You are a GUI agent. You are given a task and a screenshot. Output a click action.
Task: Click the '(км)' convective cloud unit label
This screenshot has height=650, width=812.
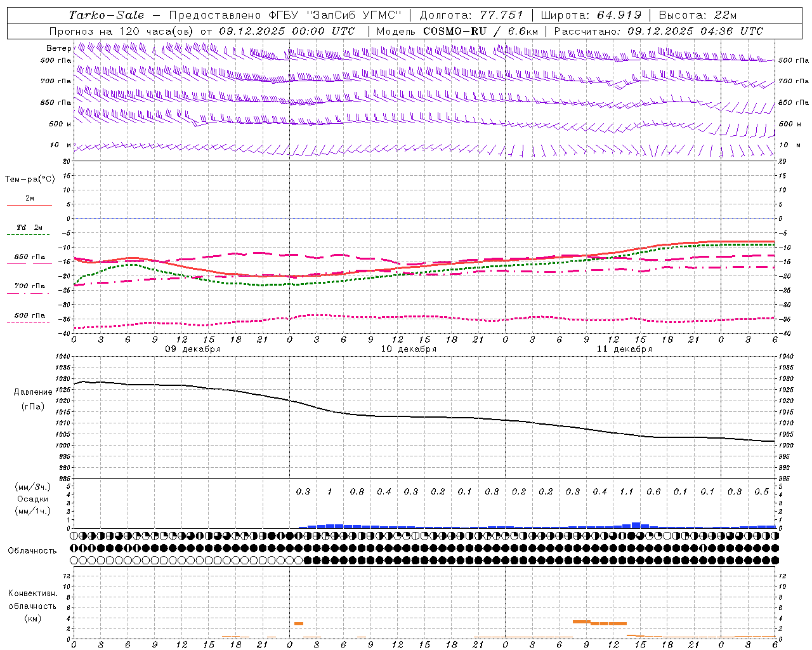(x=32, y=618)
